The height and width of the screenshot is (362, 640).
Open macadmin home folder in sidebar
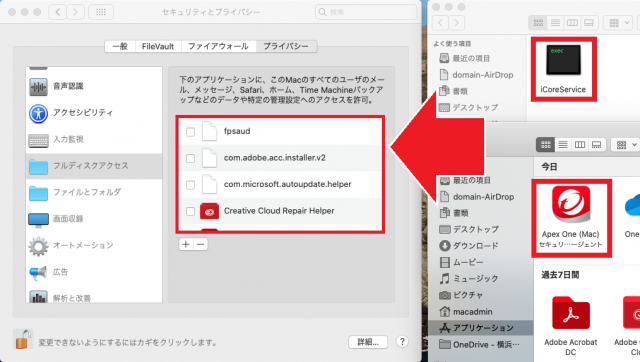pos(466,311)
